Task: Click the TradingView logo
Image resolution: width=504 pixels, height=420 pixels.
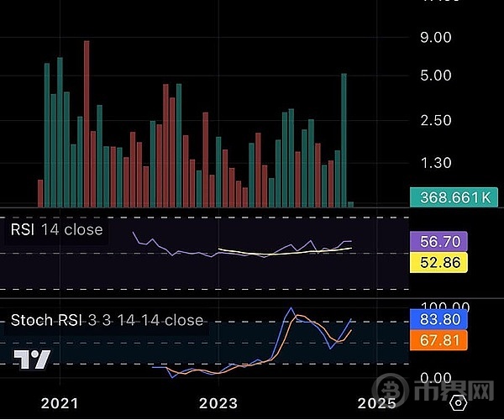Action: [x=32, y=360]
